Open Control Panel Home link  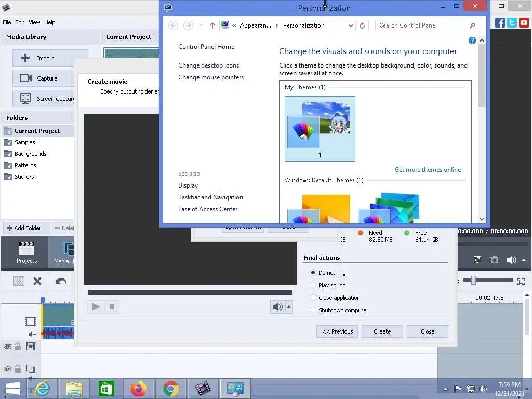click(x=206, y=47)
